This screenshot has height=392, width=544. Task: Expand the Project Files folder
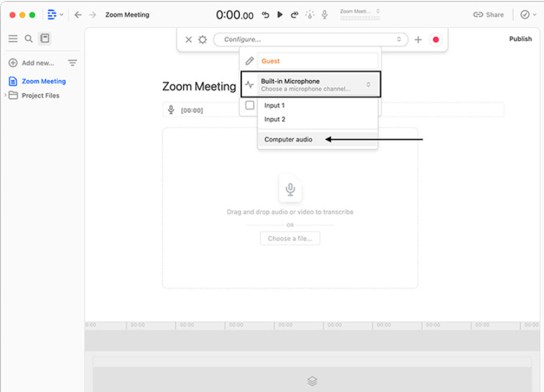coord(7,95)
